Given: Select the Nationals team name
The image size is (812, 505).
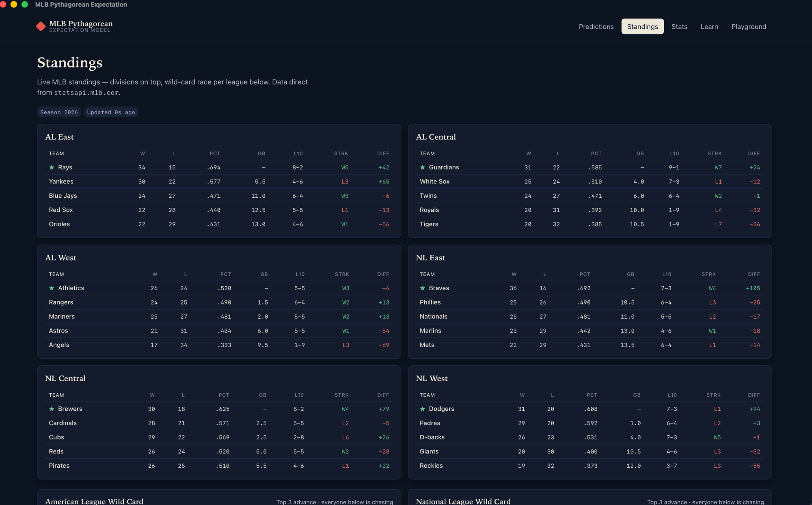Looking at the screenshot, I should [434, 317].
